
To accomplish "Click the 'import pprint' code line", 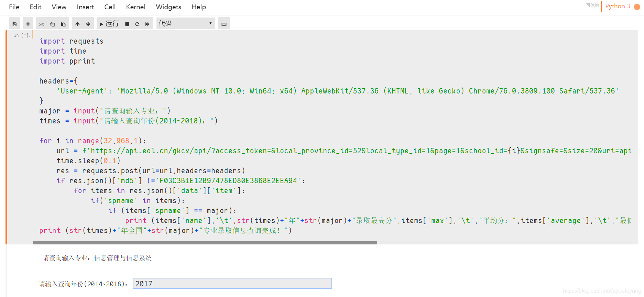I will pos(67,61).
